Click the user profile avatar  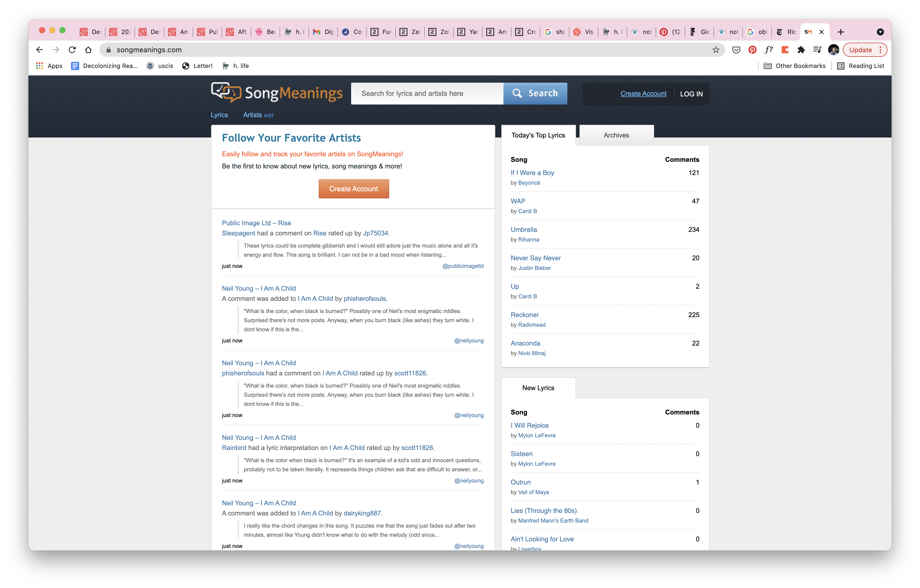pos(833,50)
